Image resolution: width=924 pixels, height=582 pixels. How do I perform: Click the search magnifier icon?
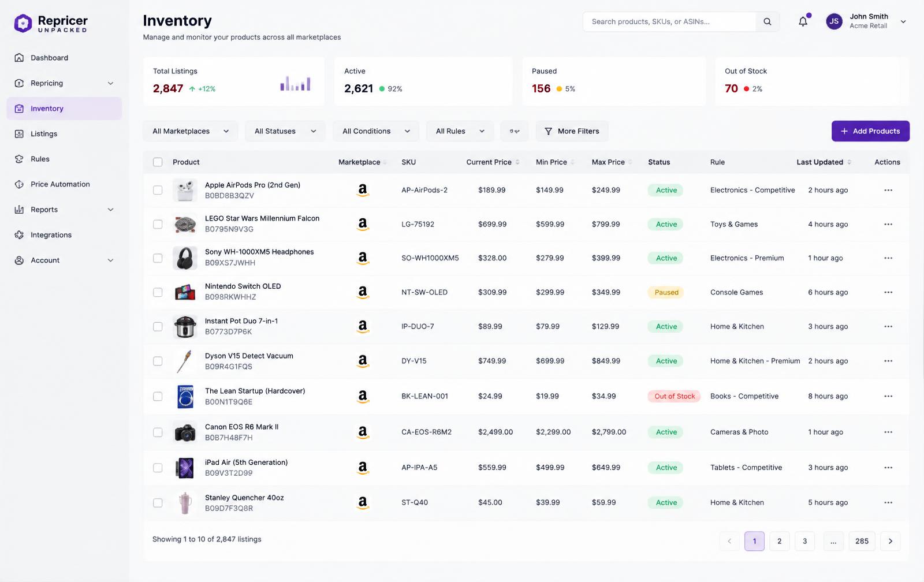[x=767, y=22]
